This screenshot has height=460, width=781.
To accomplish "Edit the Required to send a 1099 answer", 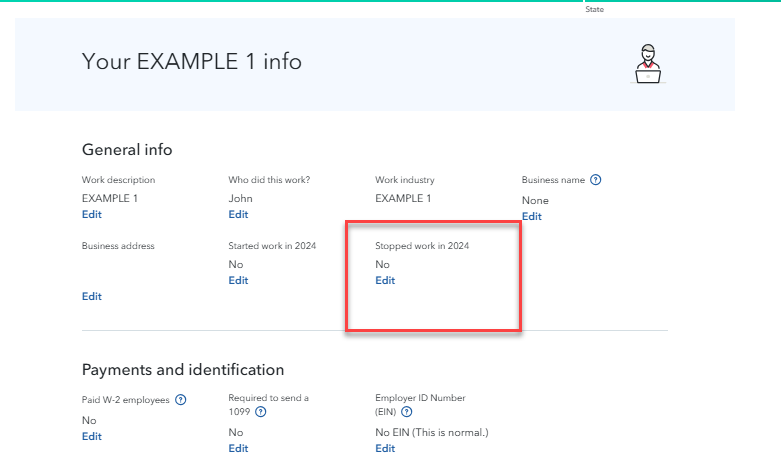I will click(x=238, y=448).
